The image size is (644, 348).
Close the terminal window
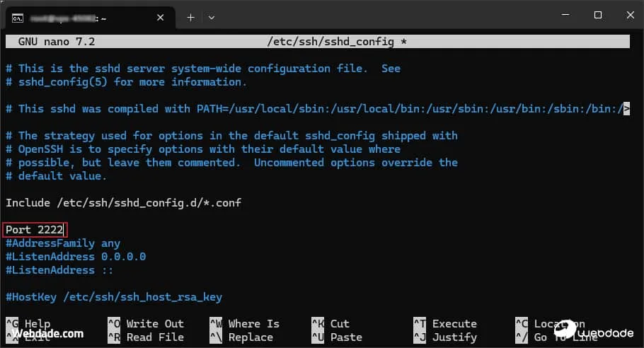click(629, 16)
